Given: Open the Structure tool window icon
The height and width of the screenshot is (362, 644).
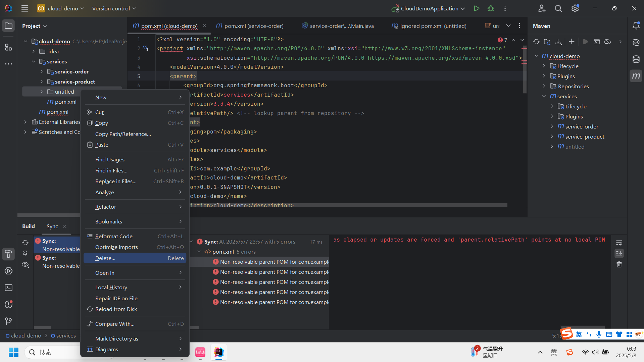Looking at the screenshot, I should tap(8, 47).
